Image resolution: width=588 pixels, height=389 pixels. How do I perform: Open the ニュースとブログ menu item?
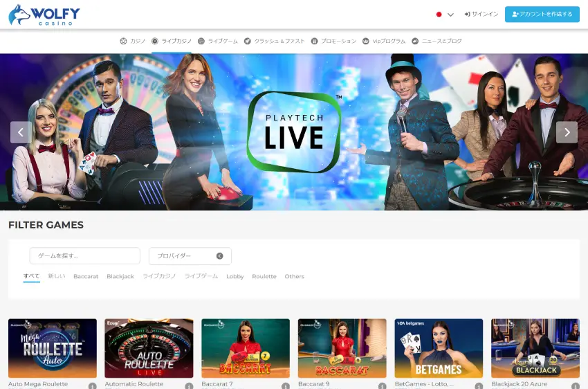[437, 41]
